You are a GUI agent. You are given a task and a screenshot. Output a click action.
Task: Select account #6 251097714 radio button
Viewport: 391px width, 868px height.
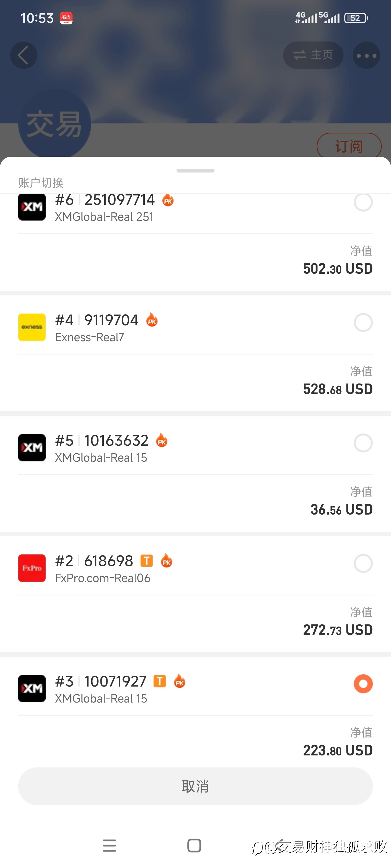(x=363, y=202)
